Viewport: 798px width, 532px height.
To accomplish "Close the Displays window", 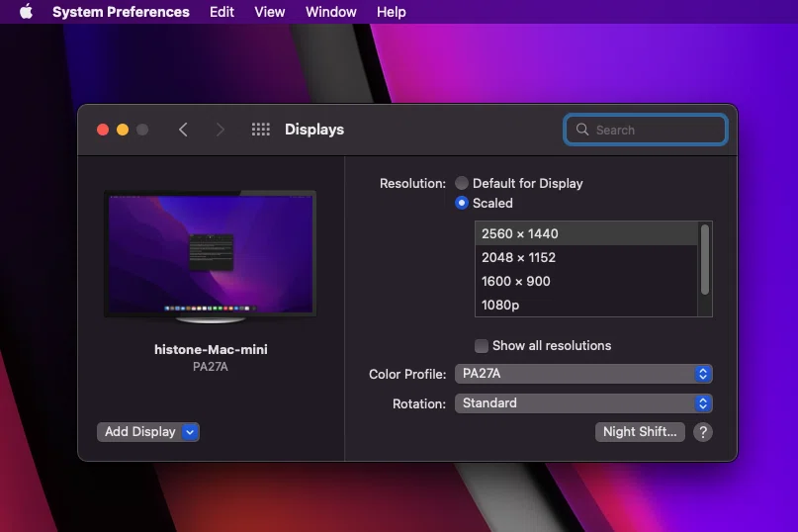I will (103, 130).
